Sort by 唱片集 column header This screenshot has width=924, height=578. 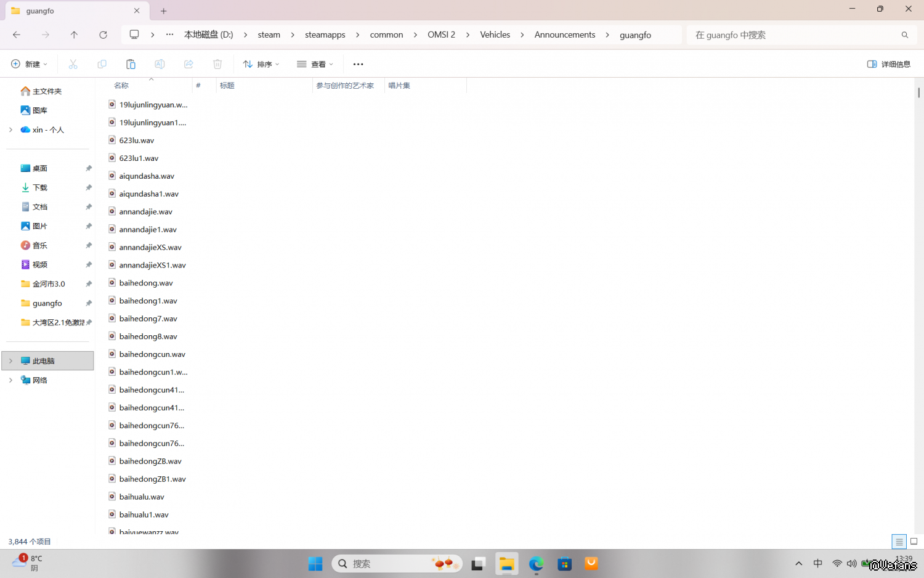pos(399,86)
